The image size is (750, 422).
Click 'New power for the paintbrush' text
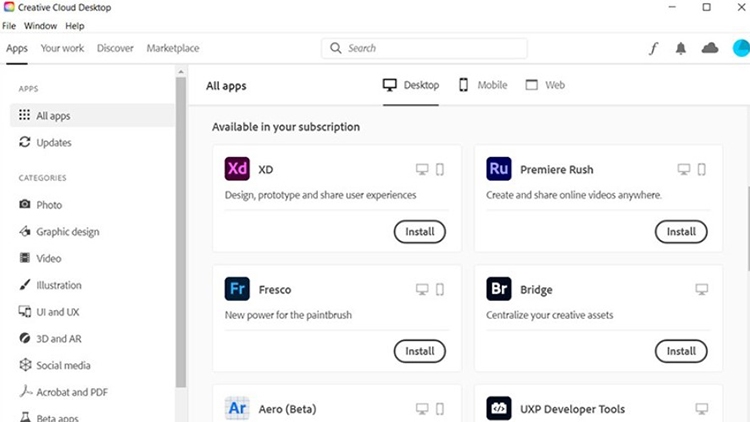[x=288, y=315]
